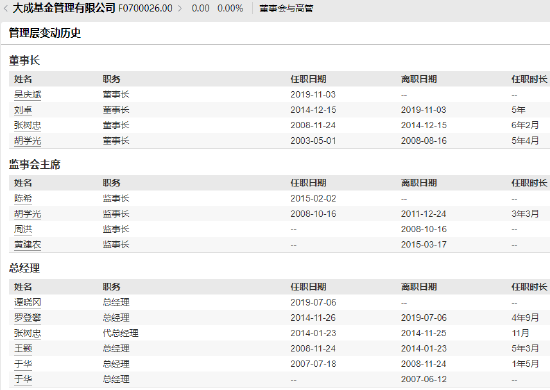Open 罗登攀 general manager link
550x390 pixels.
coord(27,317)
